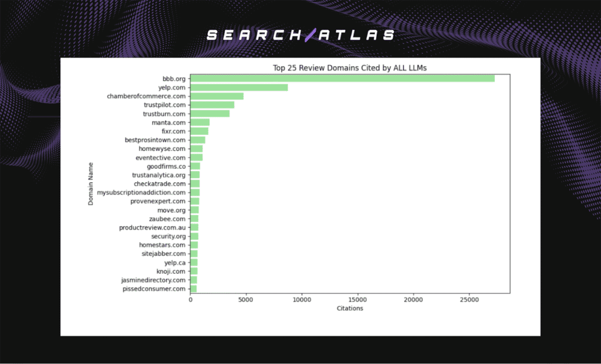601x364 pixels.
Task: Select the manta.com bar
Action: coord(200,123)
